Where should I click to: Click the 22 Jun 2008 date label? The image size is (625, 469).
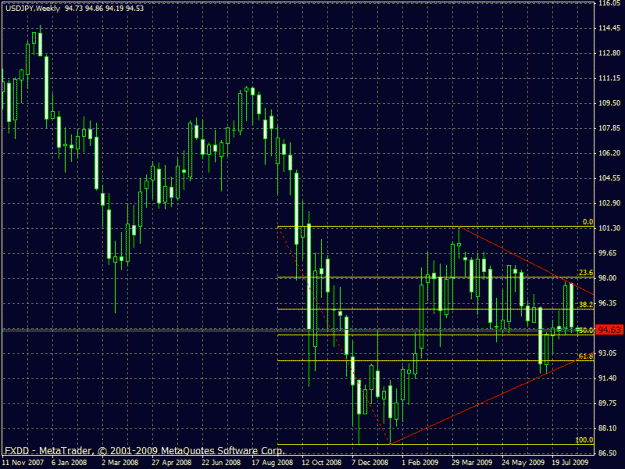point(221,463)
